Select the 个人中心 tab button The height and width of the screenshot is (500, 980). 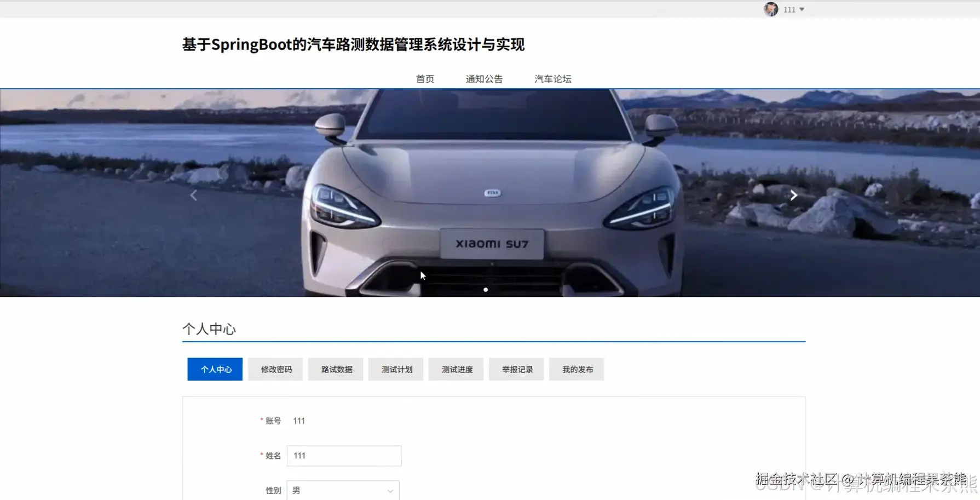[x=215, y=369]
